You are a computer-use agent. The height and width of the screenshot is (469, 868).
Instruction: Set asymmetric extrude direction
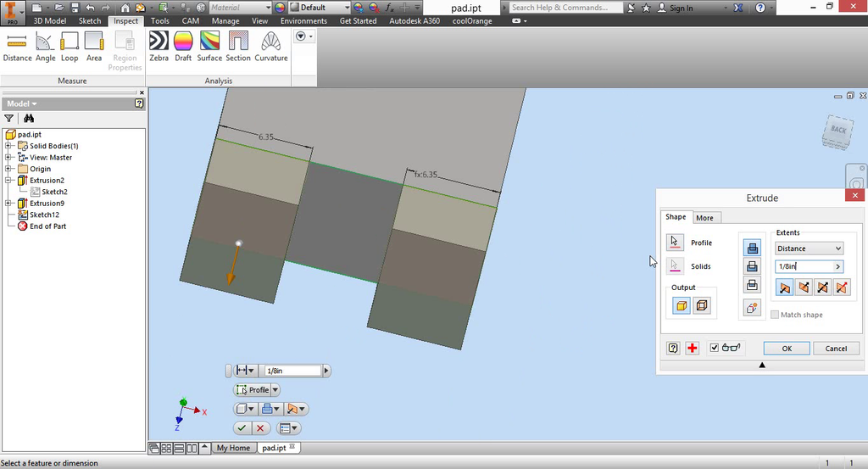[842, 287]
